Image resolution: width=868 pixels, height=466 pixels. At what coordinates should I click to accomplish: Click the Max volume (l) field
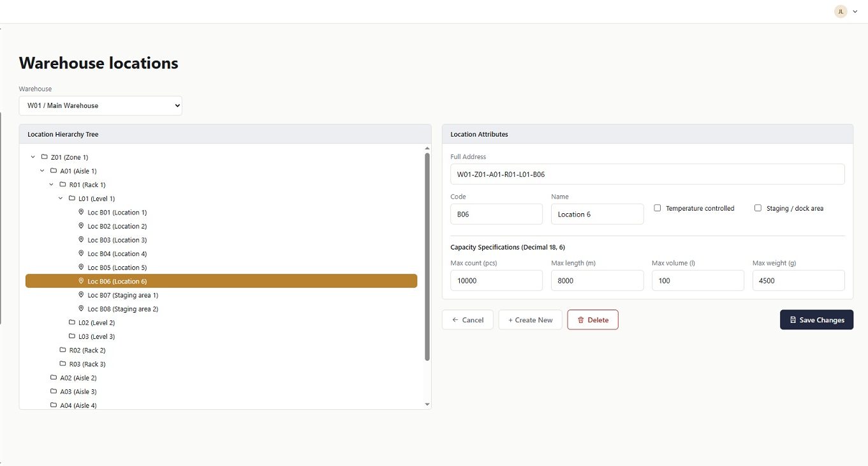pos(698,281)
